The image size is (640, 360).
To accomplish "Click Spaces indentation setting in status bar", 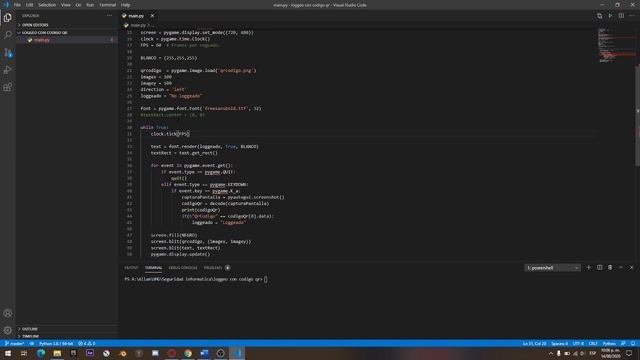I will pos(559,344).
